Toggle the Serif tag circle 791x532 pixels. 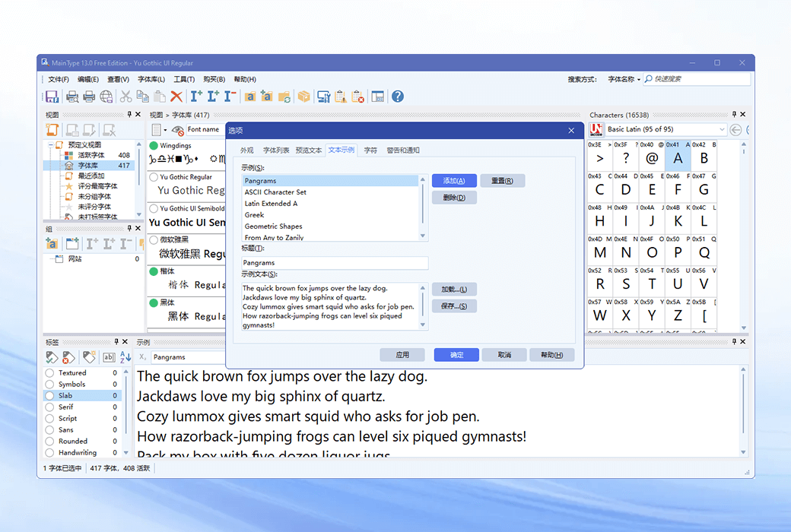tap(49, 407)
